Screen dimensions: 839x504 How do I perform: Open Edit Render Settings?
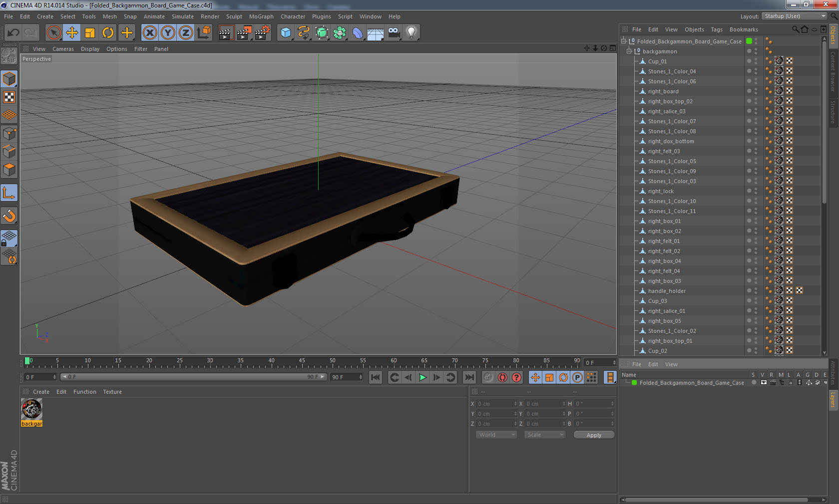(263, 33)
